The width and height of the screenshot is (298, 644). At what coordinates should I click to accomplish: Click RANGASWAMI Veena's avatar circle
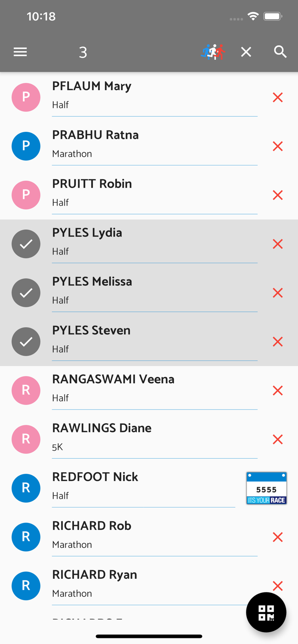pyautogui.click(x=26, y=390)
